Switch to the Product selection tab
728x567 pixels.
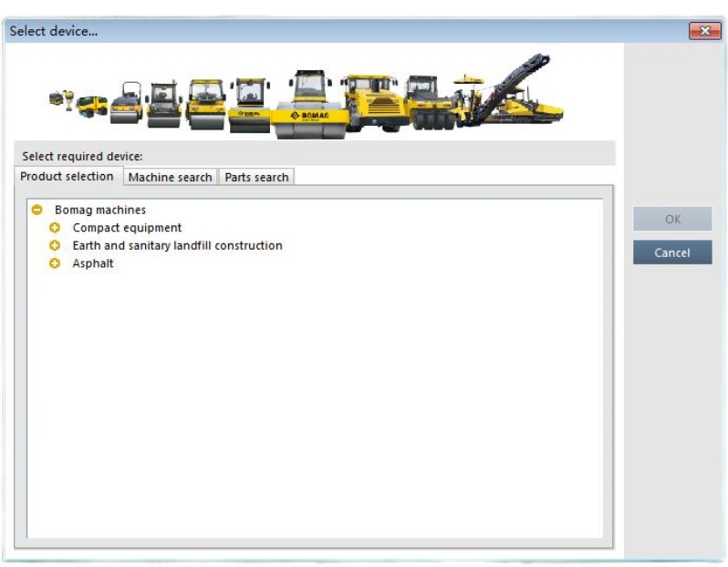pyautogui.click(x=67, y=176)
